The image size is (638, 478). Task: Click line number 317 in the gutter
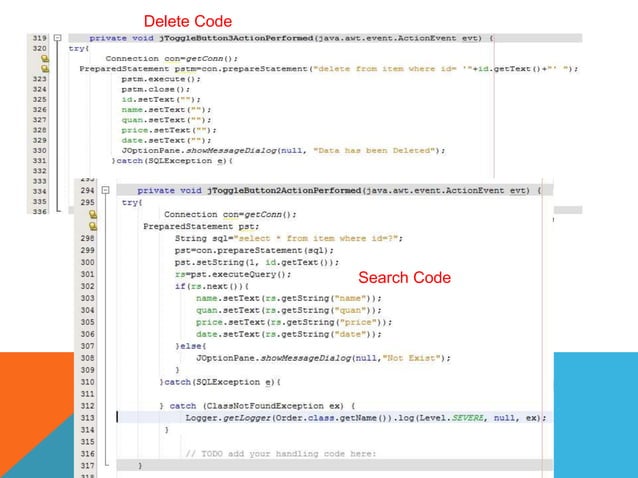87,465
